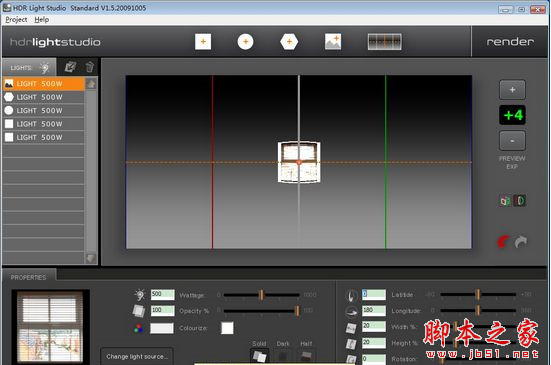Viewport: 551px width, 365px height.
Task: Select the round light row in list
Action: [44, 110]
